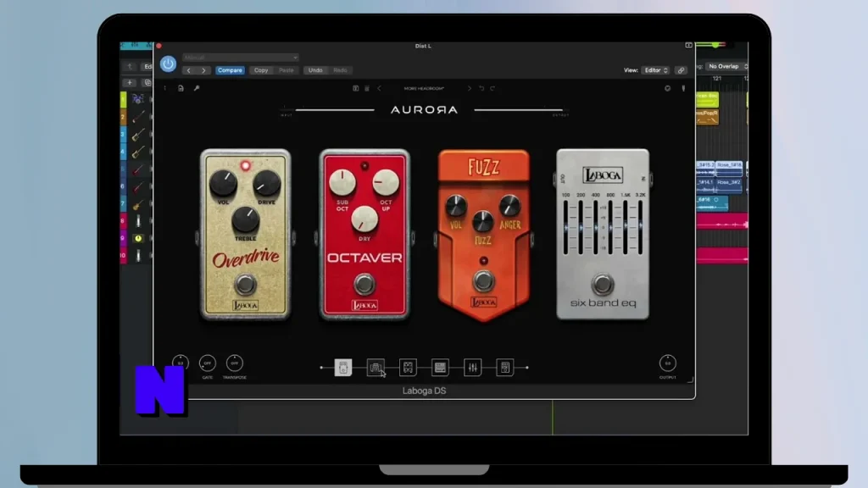The width and height of the screenshot is (868, 488).
Task: Toggle the GATE knob switch
Action: click(x=207, y=363)
